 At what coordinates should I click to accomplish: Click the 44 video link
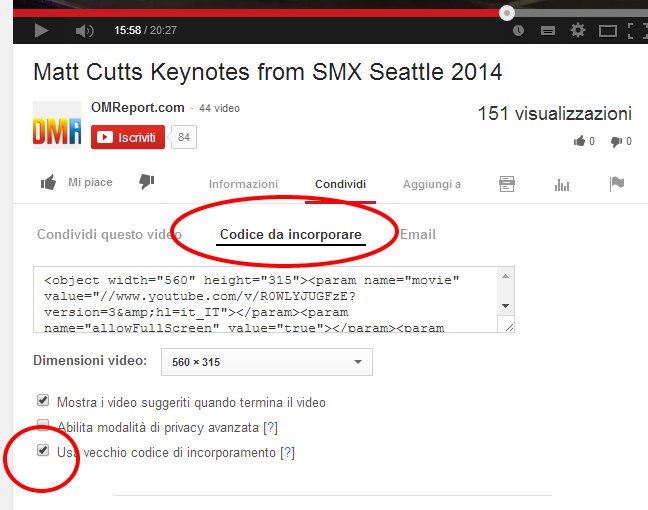pos(219,108)
